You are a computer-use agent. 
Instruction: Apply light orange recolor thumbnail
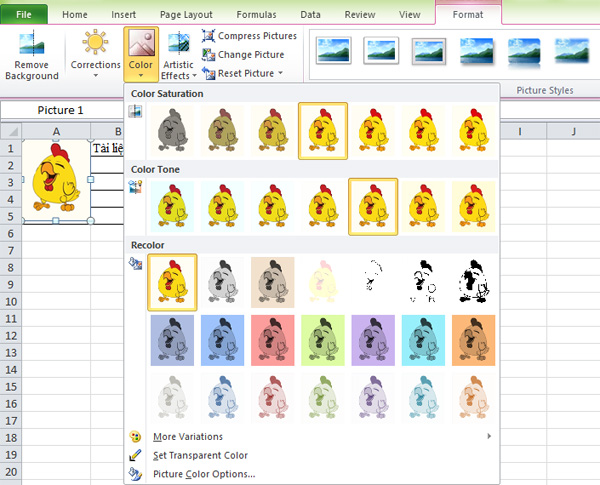pos(473,398)
